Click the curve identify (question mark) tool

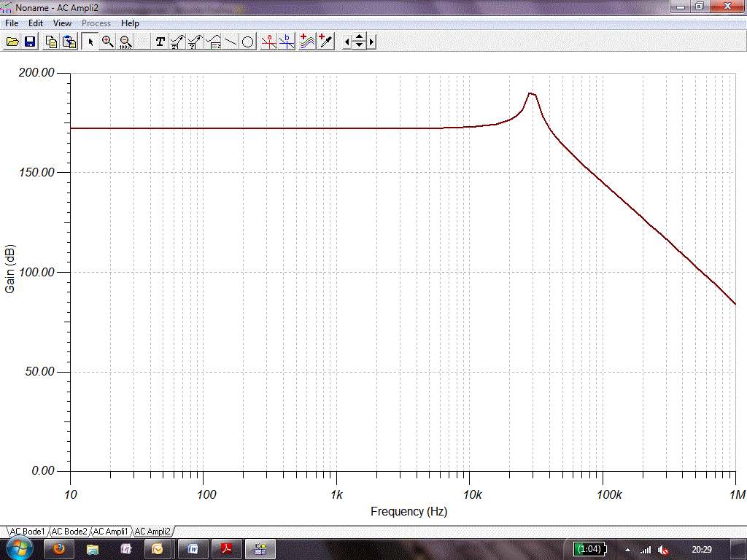tap(196, 42)
